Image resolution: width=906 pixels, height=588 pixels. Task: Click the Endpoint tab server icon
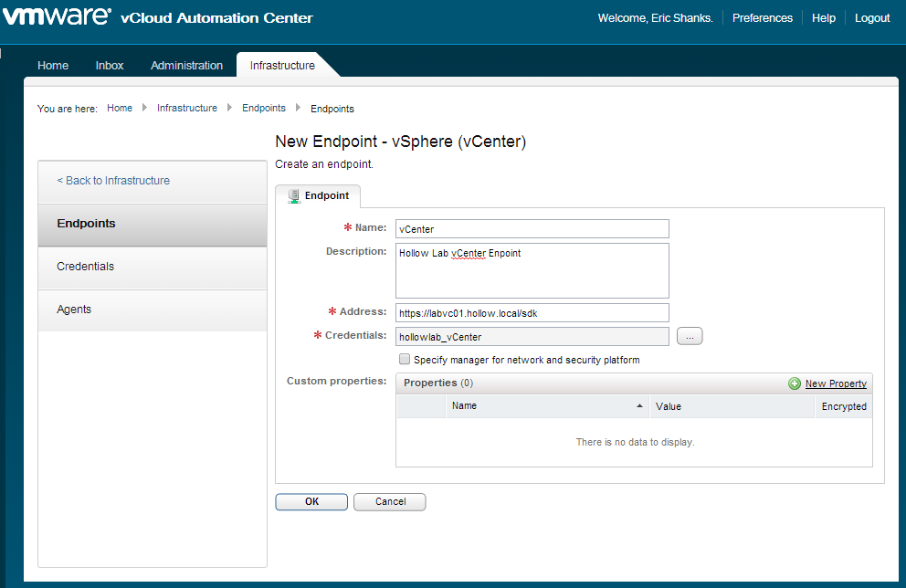click(293, 195)
